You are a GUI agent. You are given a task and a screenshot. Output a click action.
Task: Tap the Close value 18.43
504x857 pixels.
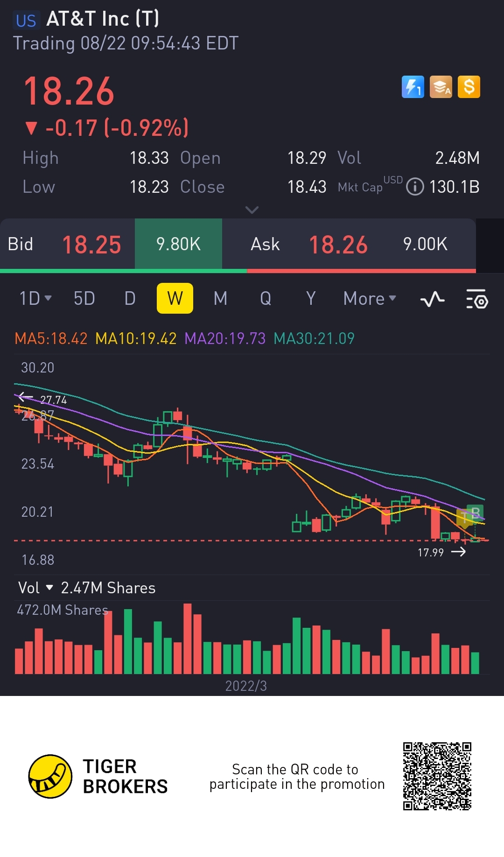point(307,187)
